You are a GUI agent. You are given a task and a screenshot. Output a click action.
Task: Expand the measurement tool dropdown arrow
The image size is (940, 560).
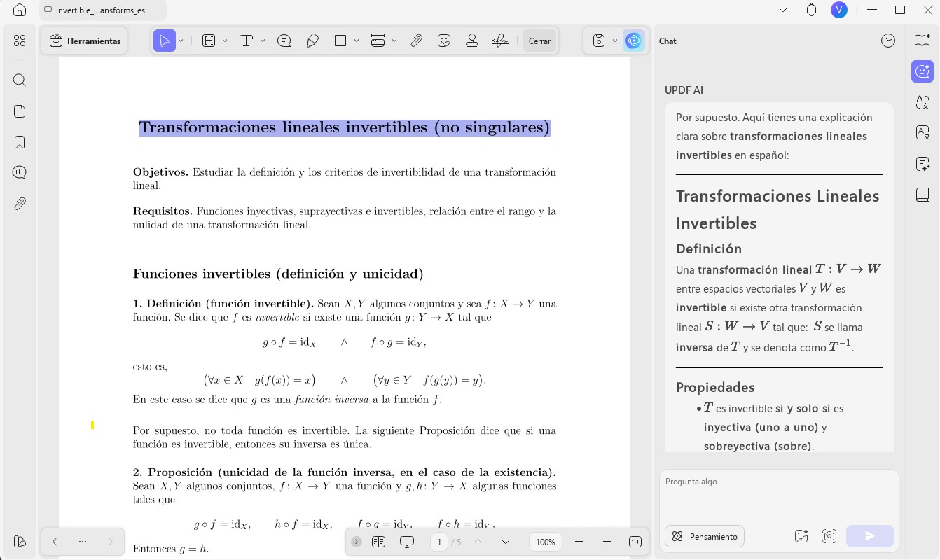tap(394, 41)
